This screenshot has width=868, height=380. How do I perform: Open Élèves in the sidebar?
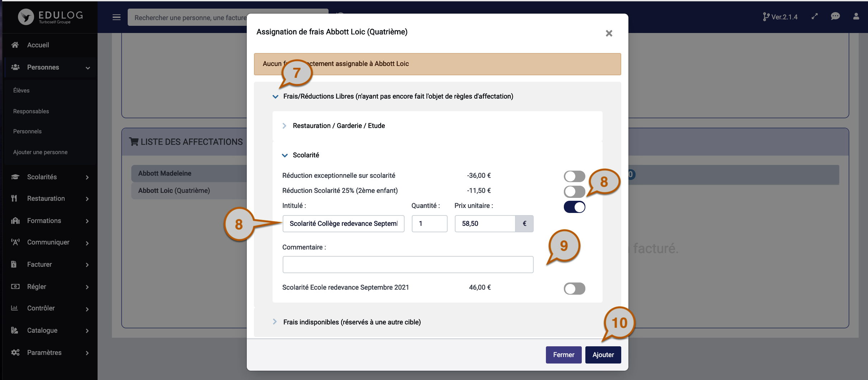coord(22,90)
